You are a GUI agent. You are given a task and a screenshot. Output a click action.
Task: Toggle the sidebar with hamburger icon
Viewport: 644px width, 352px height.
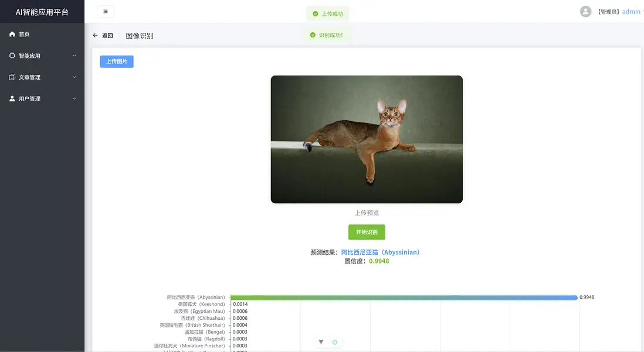[x=106, y=12]
